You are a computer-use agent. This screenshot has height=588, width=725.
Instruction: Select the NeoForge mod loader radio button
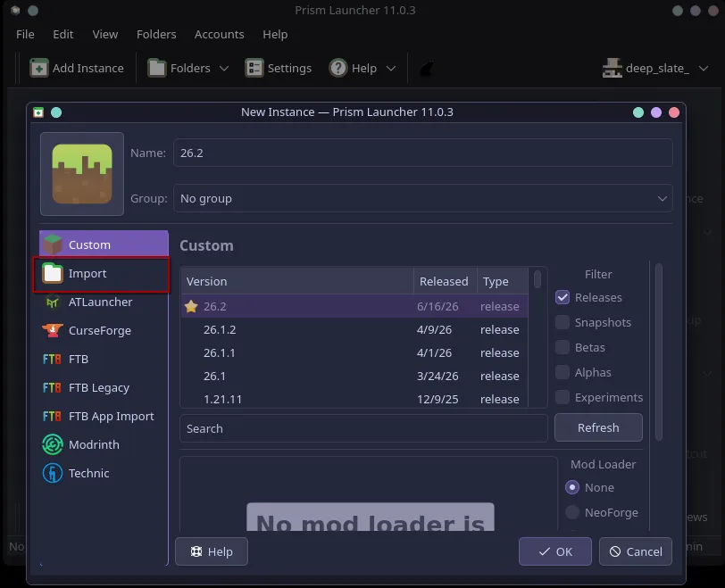point(572,512)
